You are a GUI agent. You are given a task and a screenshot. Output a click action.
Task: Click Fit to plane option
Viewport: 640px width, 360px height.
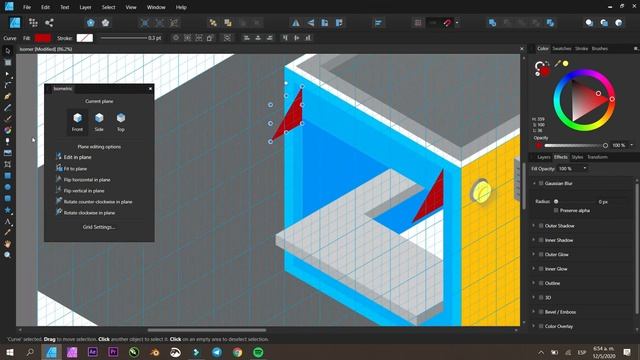71,169
